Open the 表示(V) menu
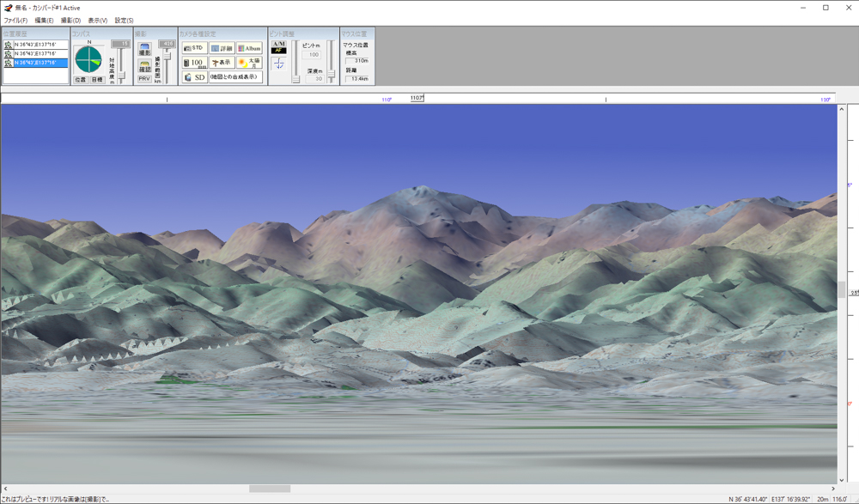 click(98, 21)
